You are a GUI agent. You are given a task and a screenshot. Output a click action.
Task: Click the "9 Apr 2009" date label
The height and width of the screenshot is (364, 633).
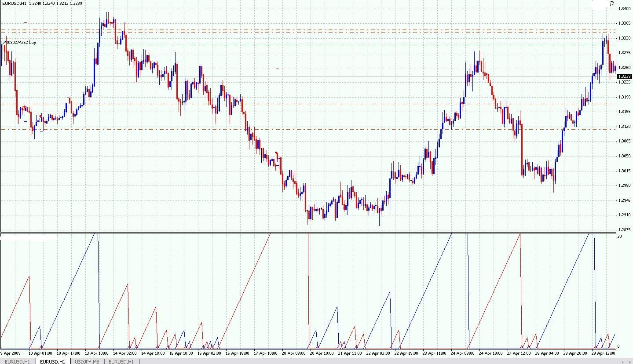11,353
